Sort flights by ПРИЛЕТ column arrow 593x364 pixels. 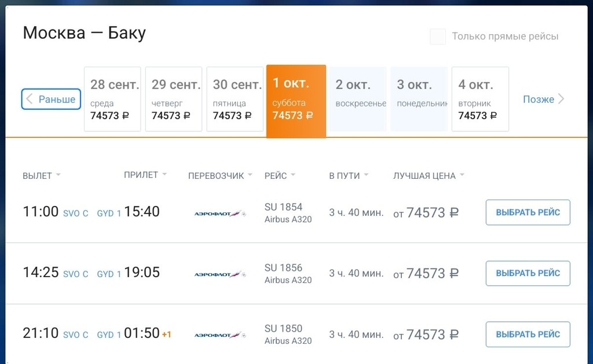[164, 175]
